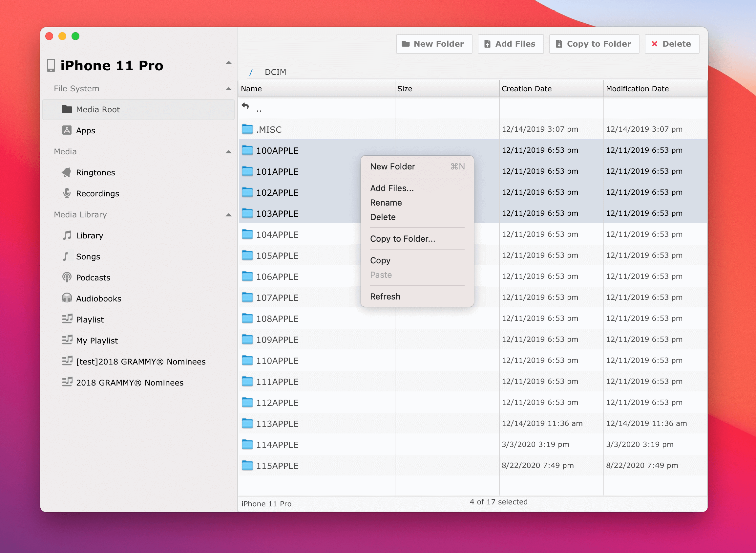
Task: Click the Apps store icon
Action: 67,130
